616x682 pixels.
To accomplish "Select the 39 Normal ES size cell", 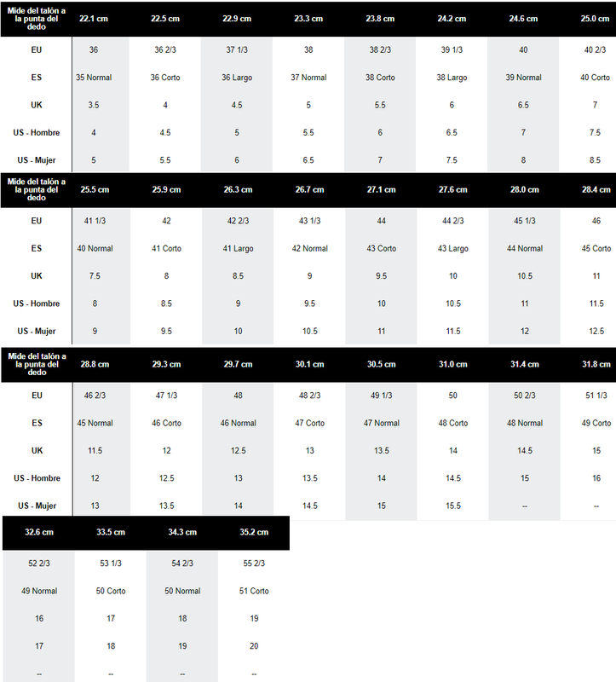I will click(x=523, y=78).
